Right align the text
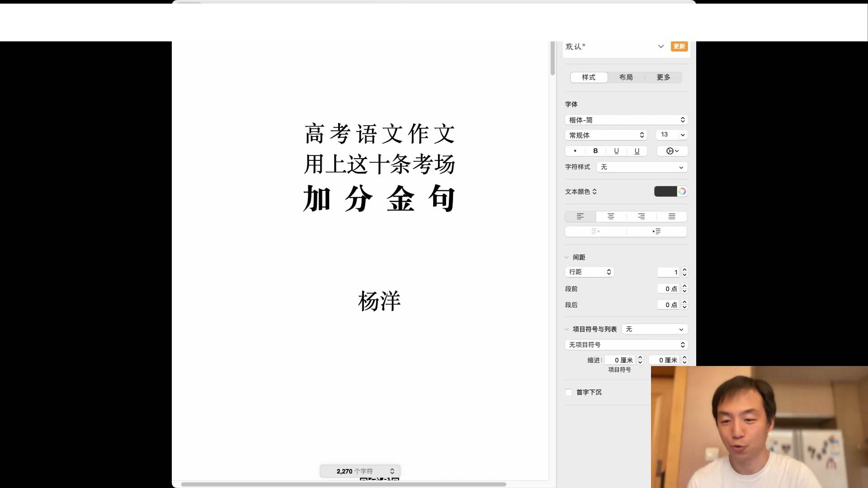Image resolution: width=868 pixels, height=488 pixels. click(641, 216)
